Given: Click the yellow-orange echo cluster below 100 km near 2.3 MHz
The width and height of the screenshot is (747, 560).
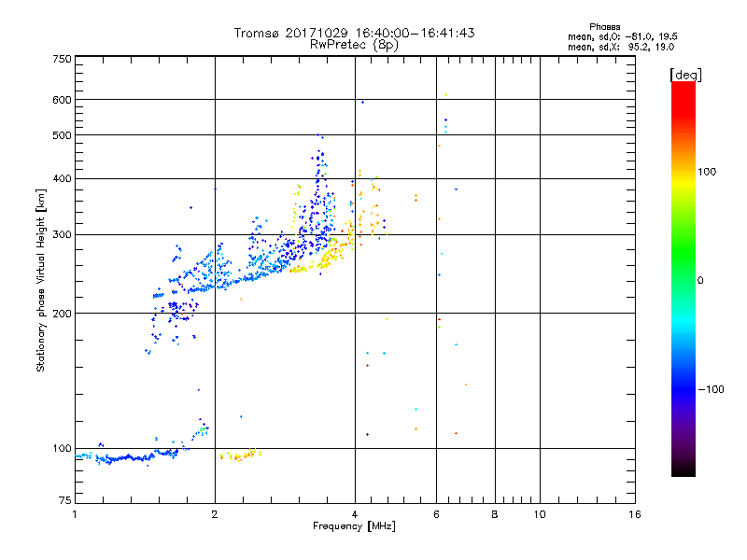Looking at the screenshot, I should point(241,455).
